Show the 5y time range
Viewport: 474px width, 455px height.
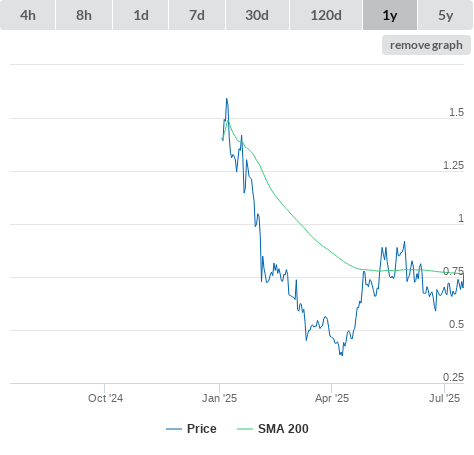tap(446, 15)
